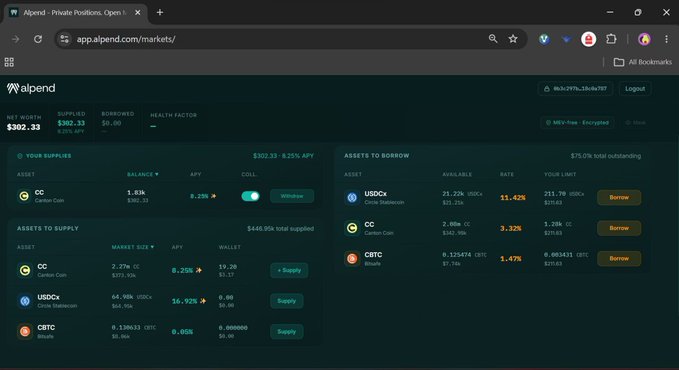Viewport: 679px width, 370px height.
Task: Open wallet address menu 0b3c297b
Action: click(x=576, y=88)
